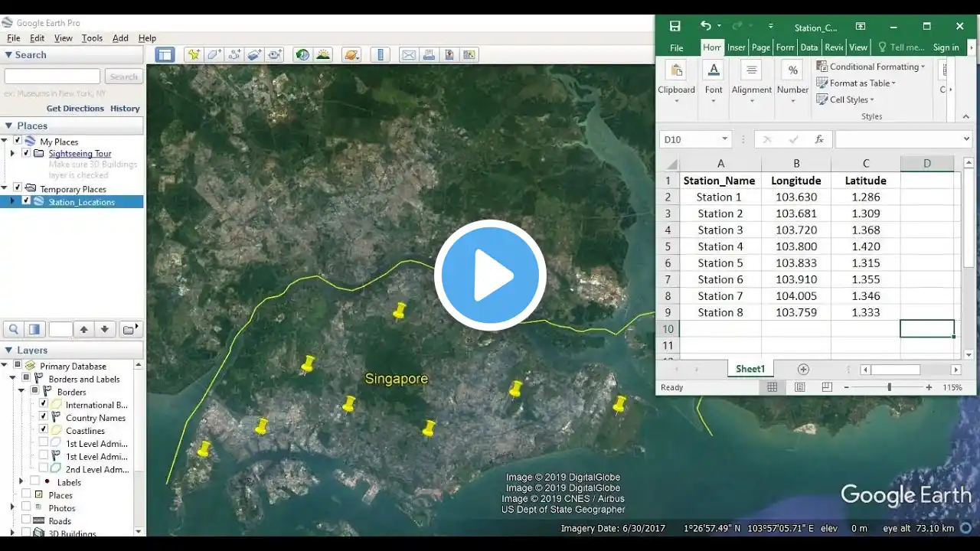
Task: Click Sign in in Excel
Action: pyautogui.click(x=946, y=47)
